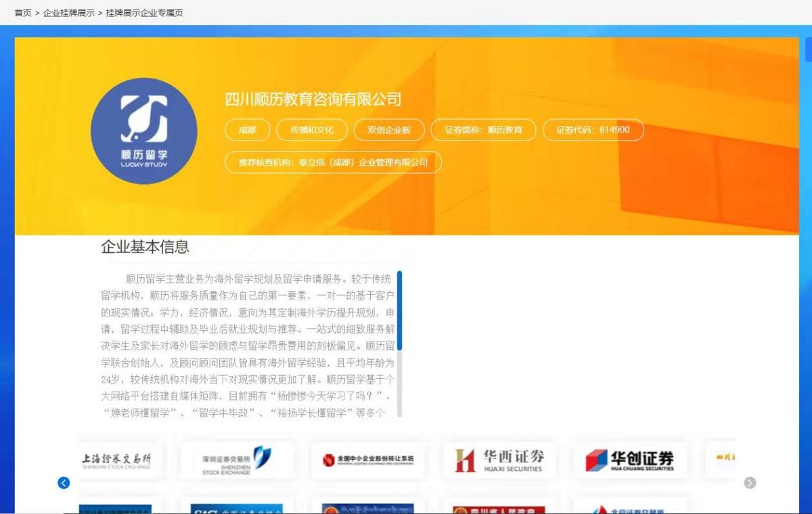This screenshot has width=812, height=514.
Task: Click the 证券代码：814900 tag
Action: pos(593,130)
